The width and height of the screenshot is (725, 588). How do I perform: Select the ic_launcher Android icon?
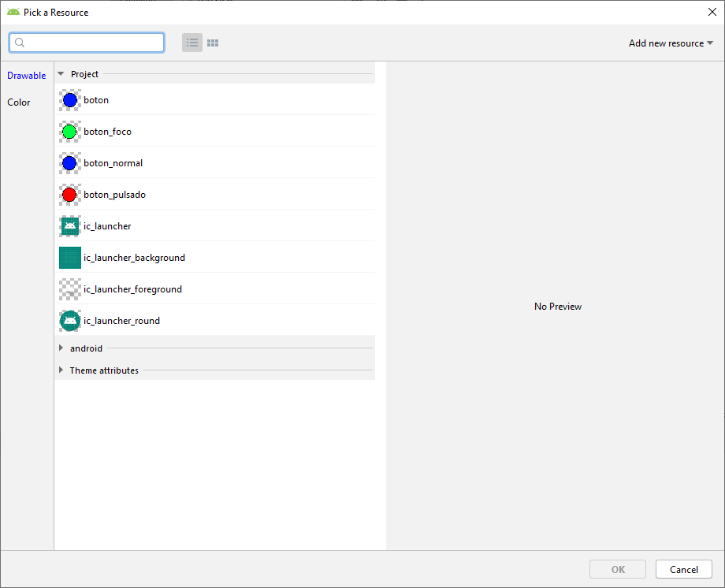pos(69,226)
